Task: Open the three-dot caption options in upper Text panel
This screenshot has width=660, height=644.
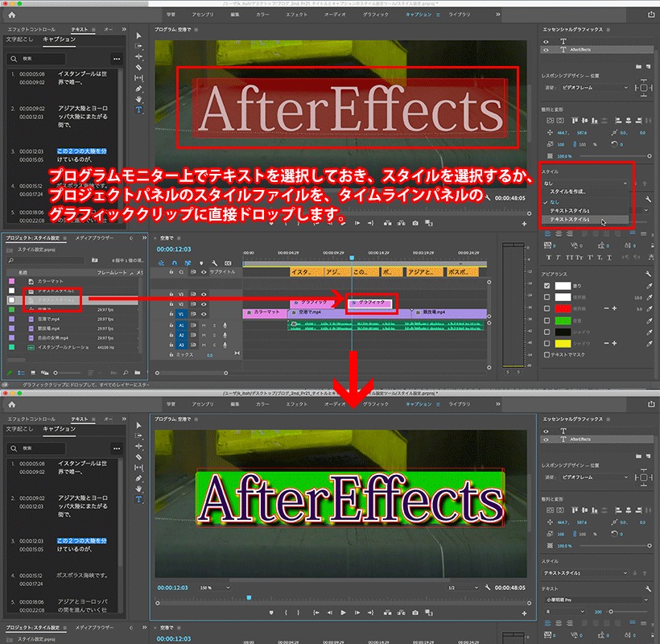Action: tap(117, 59)
